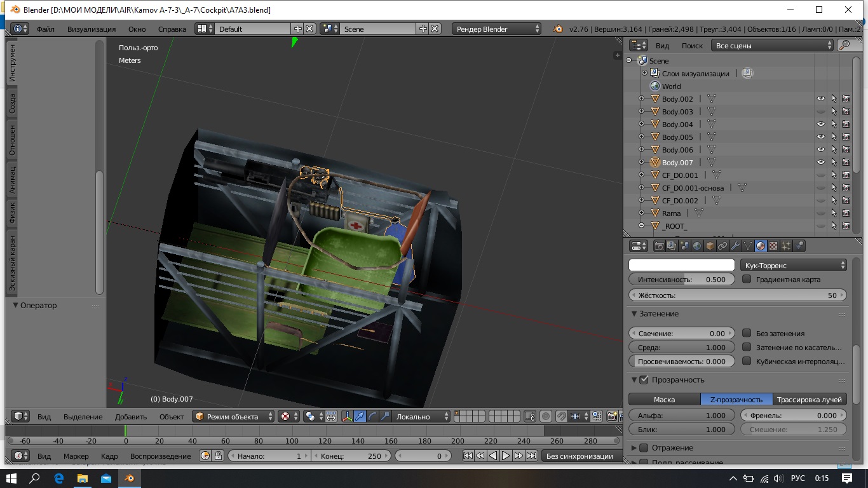
Task: Click the snap magnet icon
Action: (x=561, y=417)
